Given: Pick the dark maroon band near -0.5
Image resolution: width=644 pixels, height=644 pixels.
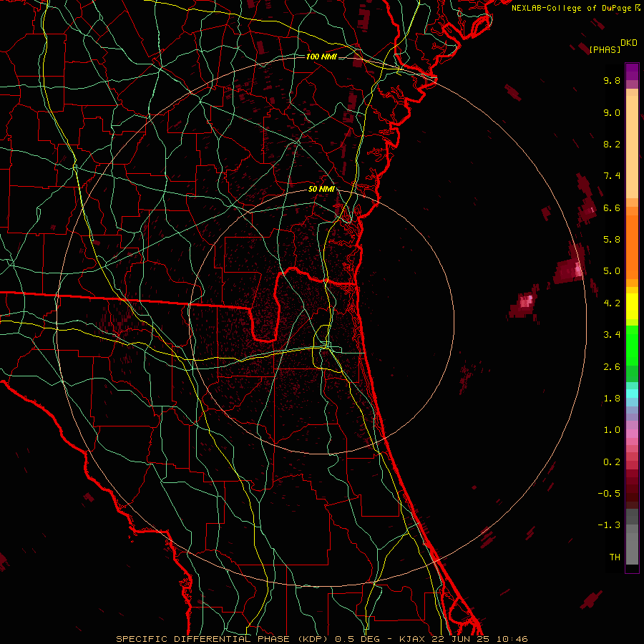Looking at the screenshot, I should 632,493.
